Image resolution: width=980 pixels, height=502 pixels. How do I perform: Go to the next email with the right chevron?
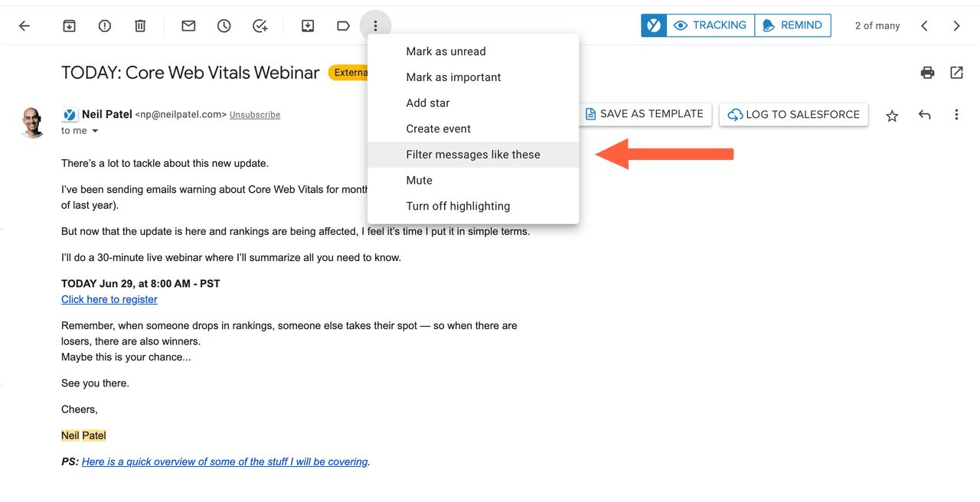point(956,25)
